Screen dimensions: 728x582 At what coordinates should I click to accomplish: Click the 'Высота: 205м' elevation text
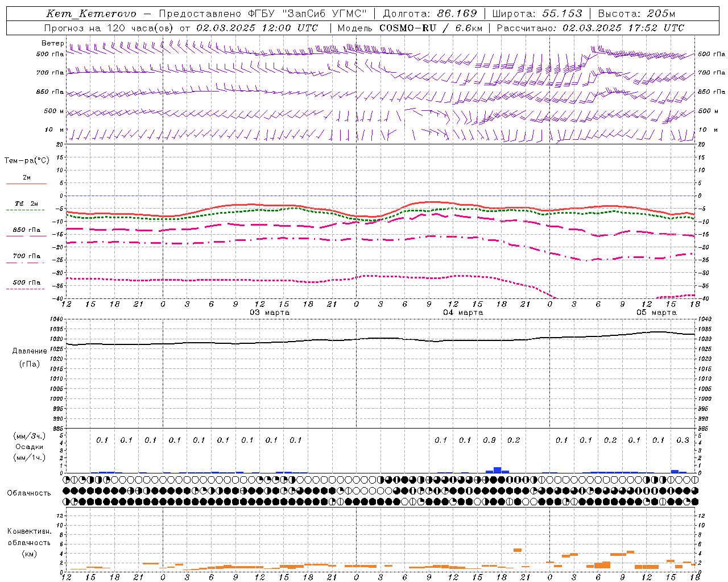pyautogui.click(x=636, y=14)
